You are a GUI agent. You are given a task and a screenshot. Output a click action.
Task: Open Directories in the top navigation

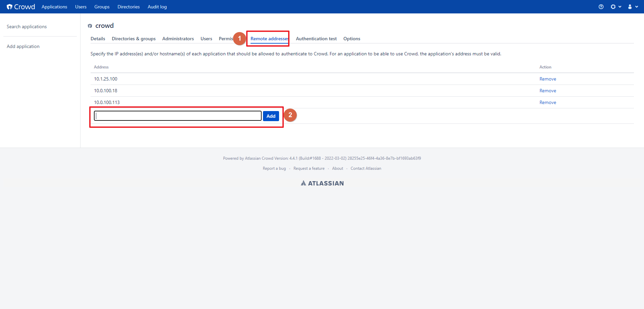[x=128, y=7]
